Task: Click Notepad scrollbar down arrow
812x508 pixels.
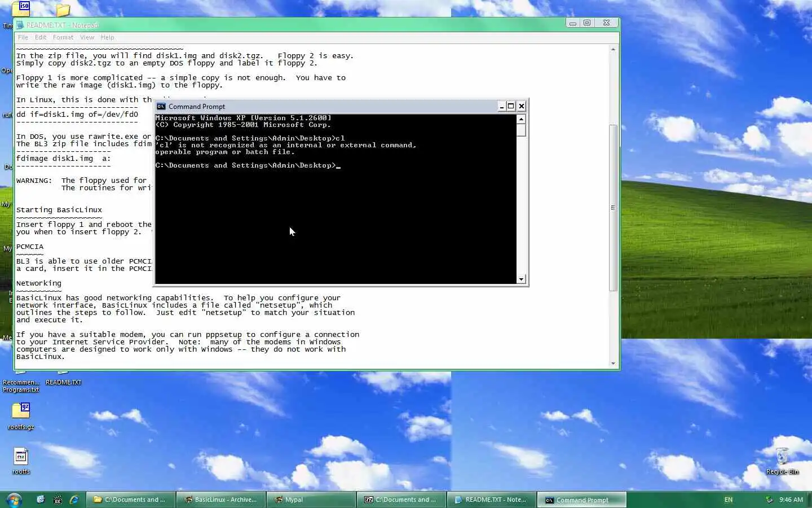Action: [x=613, y=364]
